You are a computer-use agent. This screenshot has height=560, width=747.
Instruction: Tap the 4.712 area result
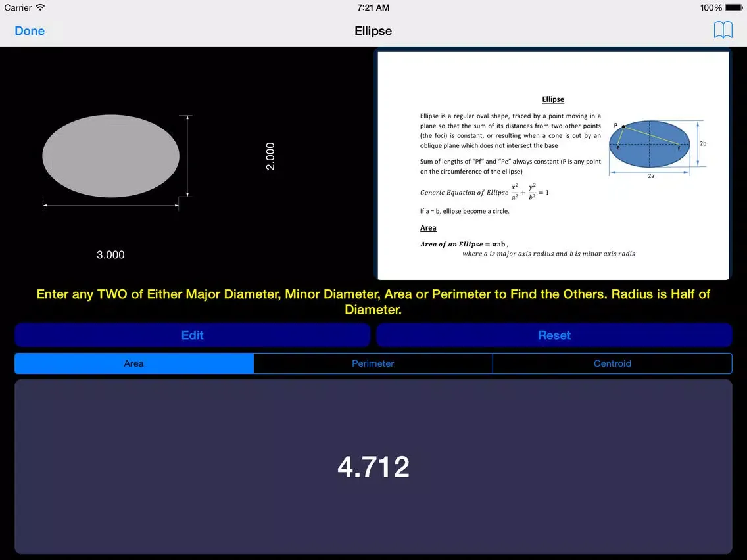click(373, 467)
